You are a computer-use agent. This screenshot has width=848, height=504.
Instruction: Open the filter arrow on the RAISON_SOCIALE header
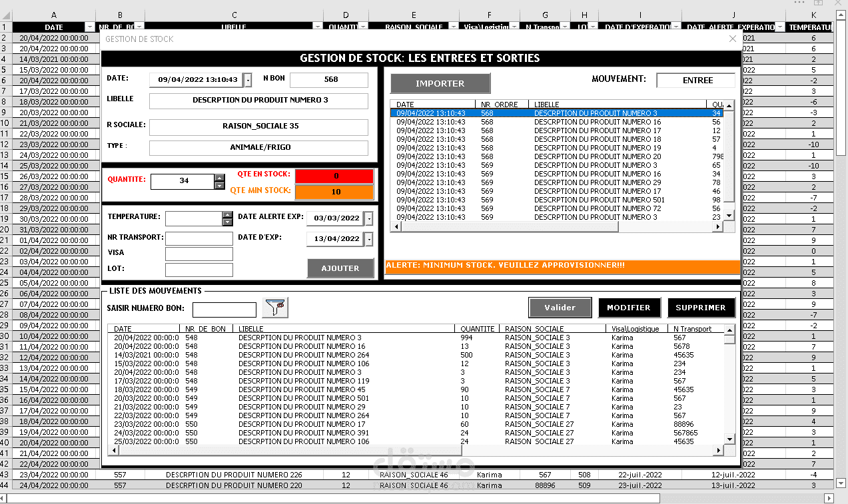[x=453, y=27]
